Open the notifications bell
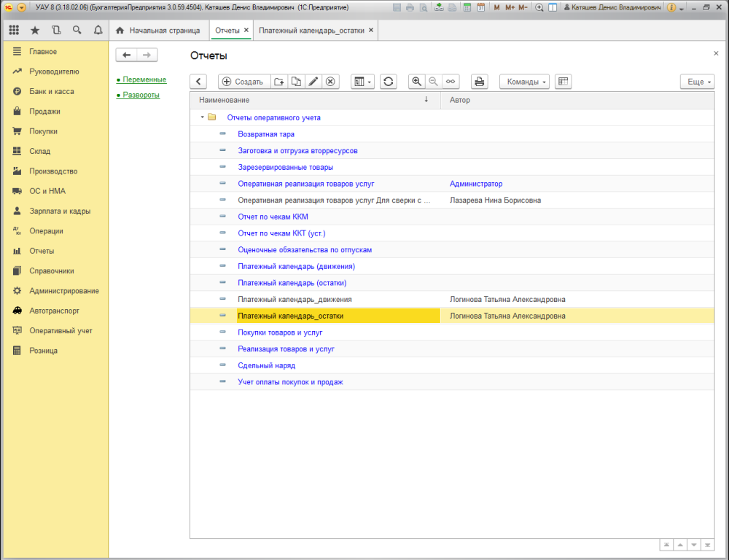This screenshot has width=729, height=560. click(98, 30)
